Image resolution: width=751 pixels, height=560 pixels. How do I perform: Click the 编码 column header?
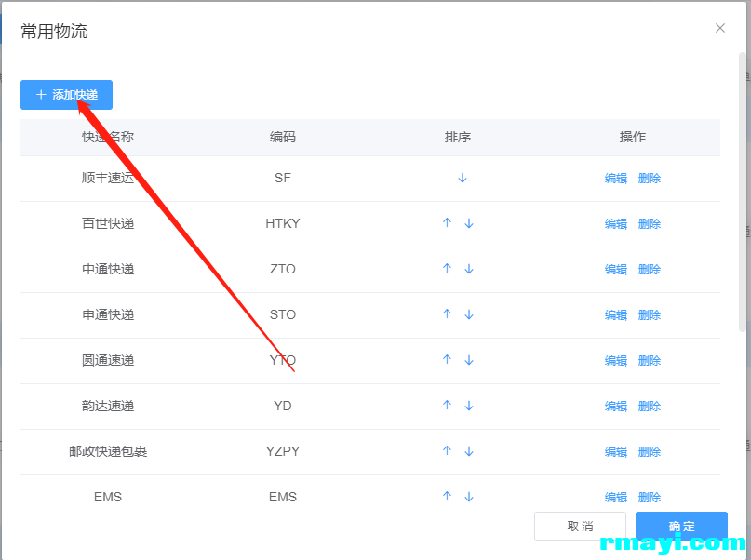click(x=283, y=137)
